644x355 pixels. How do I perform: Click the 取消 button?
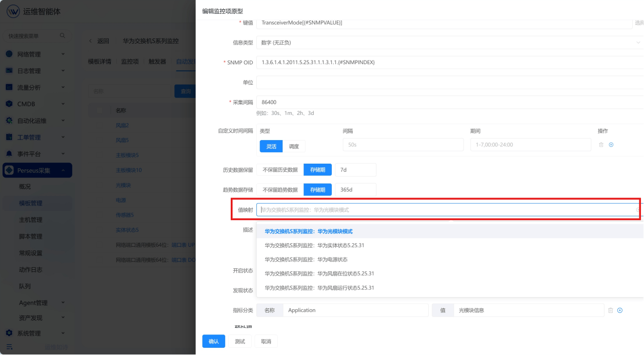coord(266,342)
